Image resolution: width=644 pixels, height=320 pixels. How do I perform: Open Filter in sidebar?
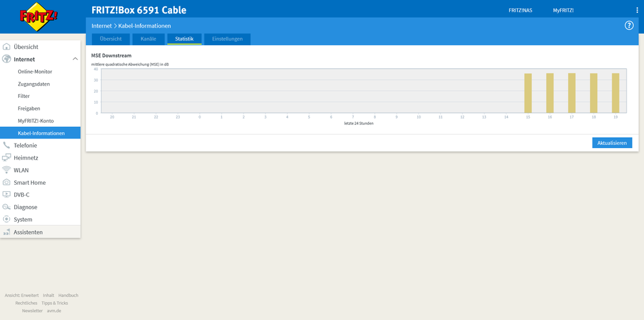[x=23, y=96]
